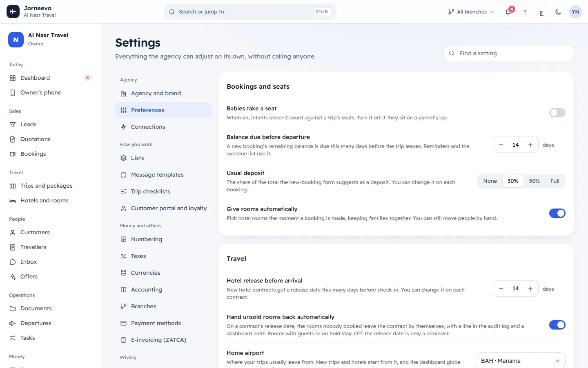
Task: Go to Departures in Operations
Action: [x=50, y=323]
